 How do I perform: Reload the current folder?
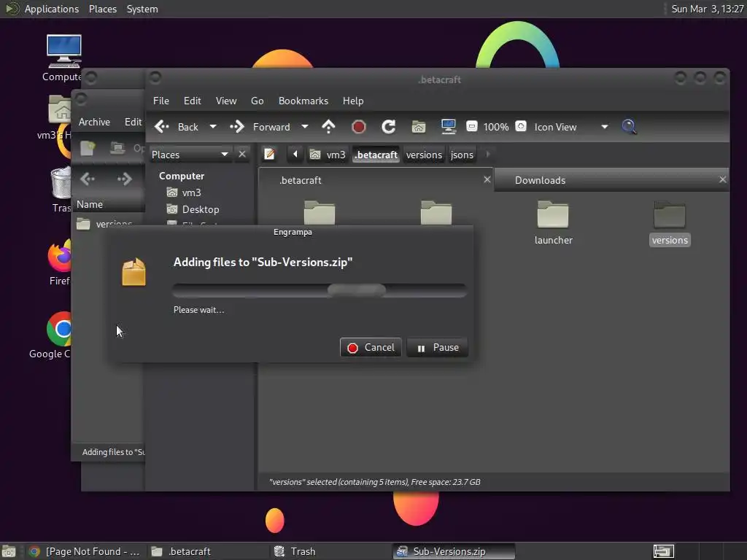pyautogui.click(x=388, y=127)
